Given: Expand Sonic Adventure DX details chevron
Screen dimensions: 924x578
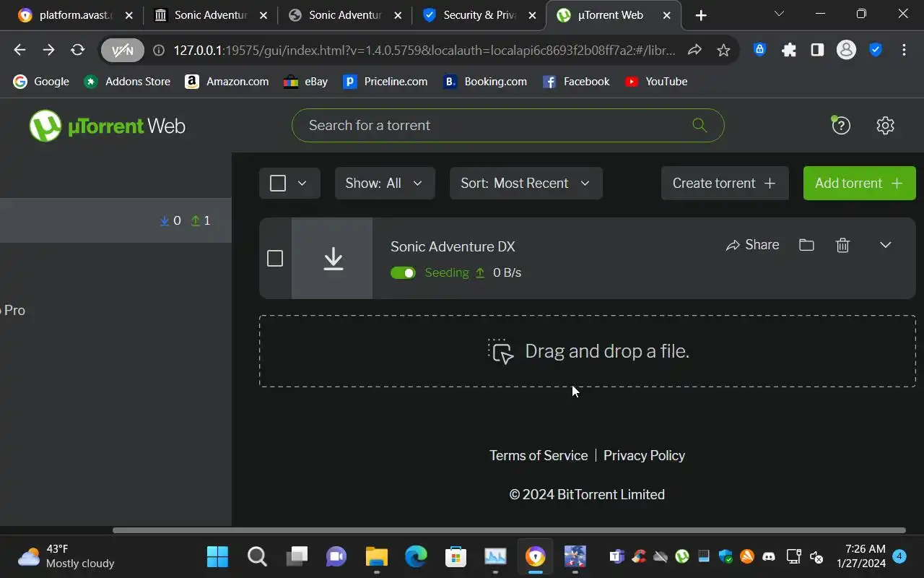Looking at the screenshot, I should tap(885, 245).
